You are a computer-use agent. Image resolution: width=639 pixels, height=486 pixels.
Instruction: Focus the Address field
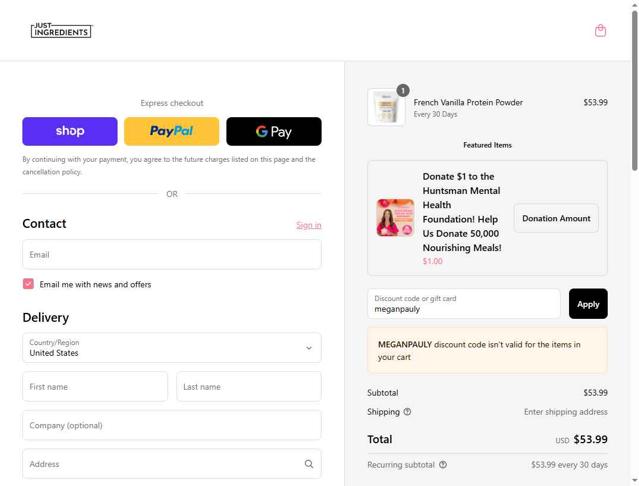tap(172, 464)
